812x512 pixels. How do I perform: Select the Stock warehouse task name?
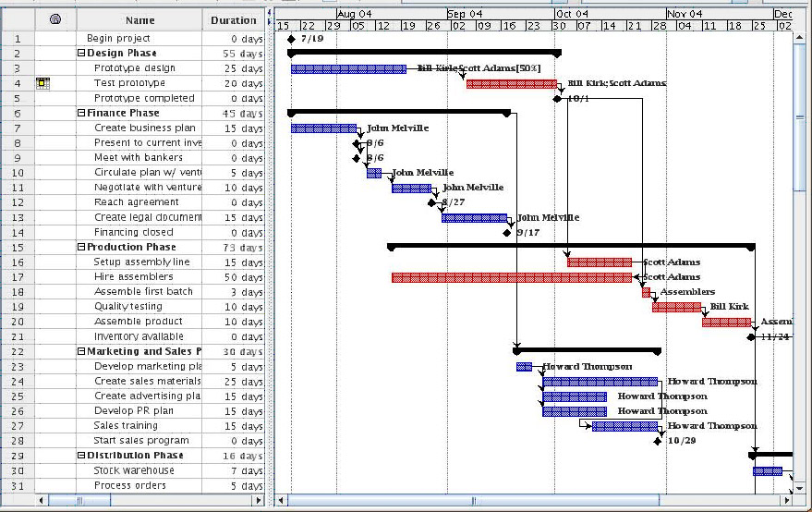(x=134, y=470)
